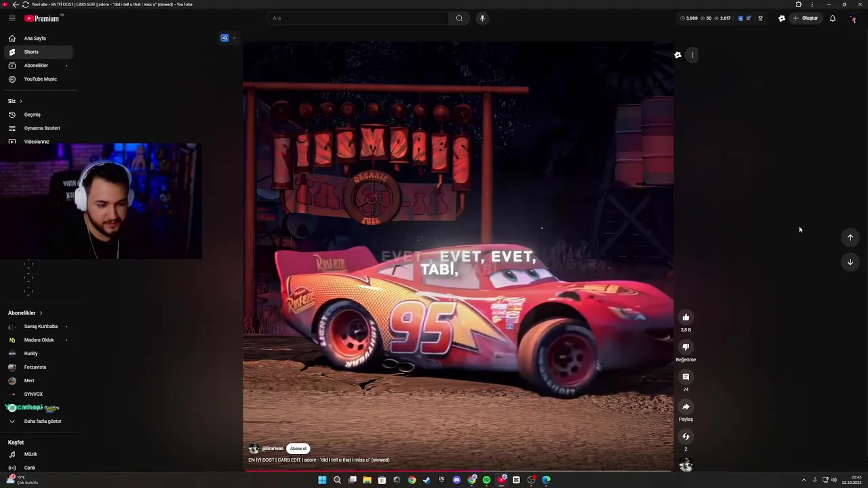This screenshot has width=868, height=488.
Task: Open the Shorts sidebar item
Action: coord(39,52)
